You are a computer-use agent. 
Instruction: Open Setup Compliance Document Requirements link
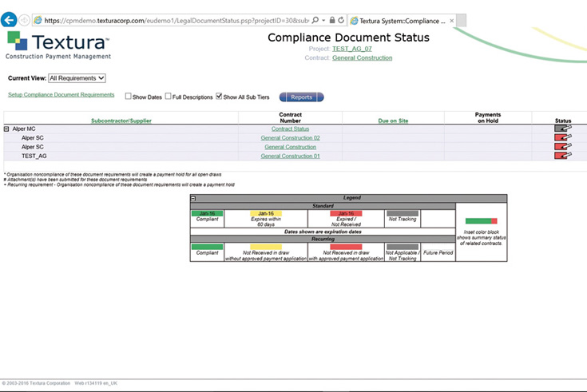click(x=61, y=95)
